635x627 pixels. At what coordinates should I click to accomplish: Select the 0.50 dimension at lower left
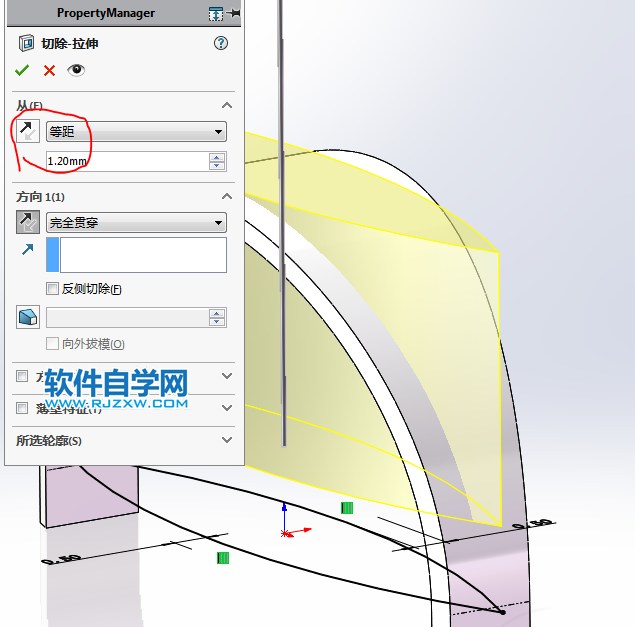pos(61,559)
